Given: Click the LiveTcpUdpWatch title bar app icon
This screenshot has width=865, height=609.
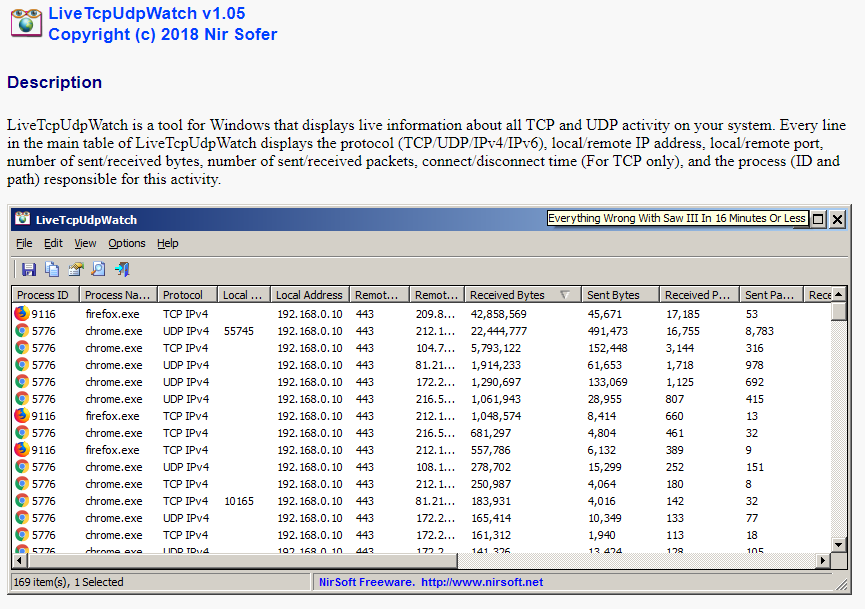Looking at the screenshot, I should pyautogui.click(x=23, y=219).
